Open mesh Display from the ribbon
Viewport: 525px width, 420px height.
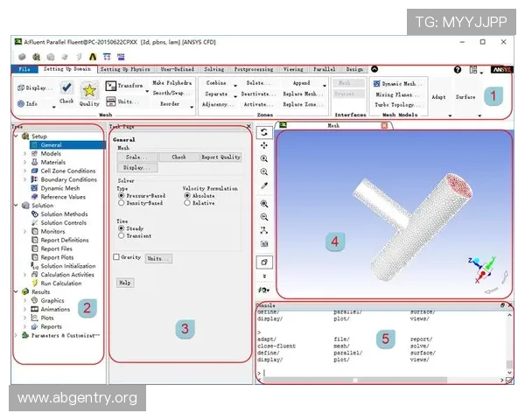click(35, 87)
